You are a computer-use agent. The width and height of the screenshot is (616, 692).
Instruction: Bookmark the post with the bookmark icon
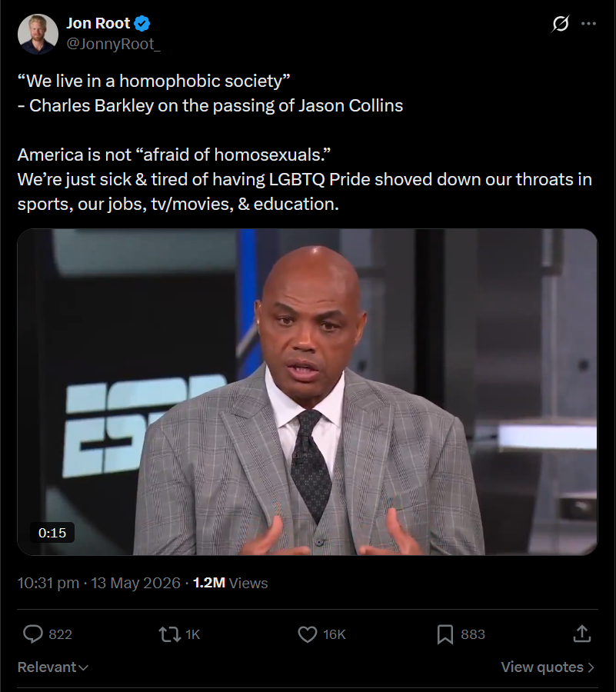click(445, 634)
